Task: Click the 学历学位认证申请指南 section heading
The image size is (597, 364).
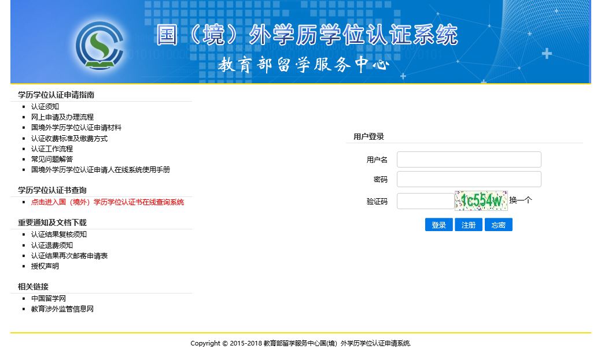Action: click(56, 95)
